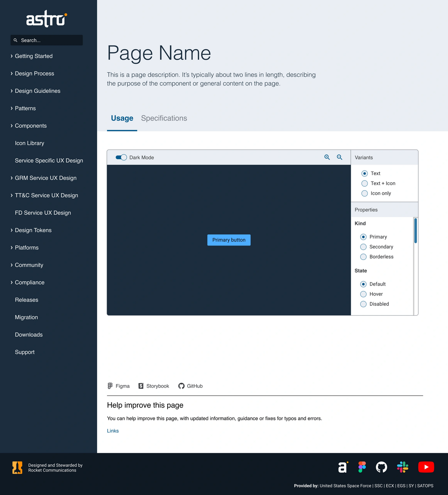Viewport: 448px width, 495px height.
Task: Expand the Components sidebar section
Action: (x=31, y=126)
